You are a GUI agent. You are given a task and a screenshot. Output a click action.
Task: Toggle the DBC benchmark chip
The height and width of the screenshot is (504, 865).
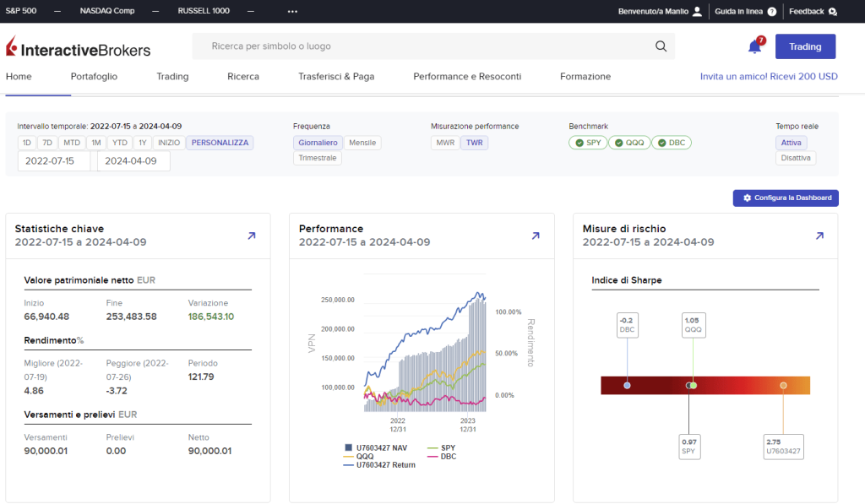tap(672, 143)
